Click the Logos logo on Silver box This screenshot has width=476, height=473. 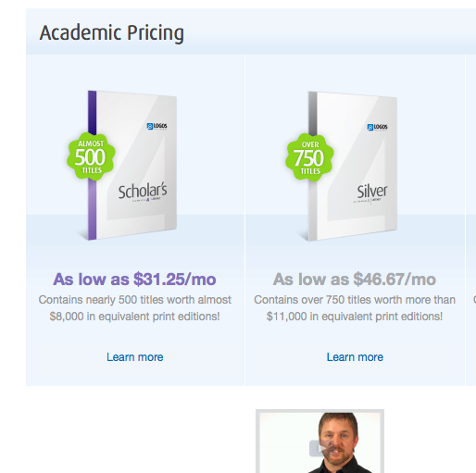click(x=377, y=127)
